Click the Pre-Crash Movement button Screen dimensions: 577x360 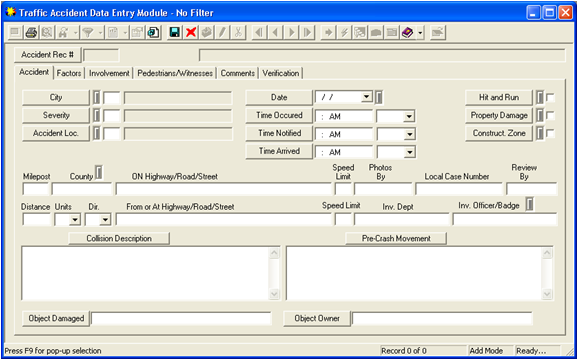(396, 239)
